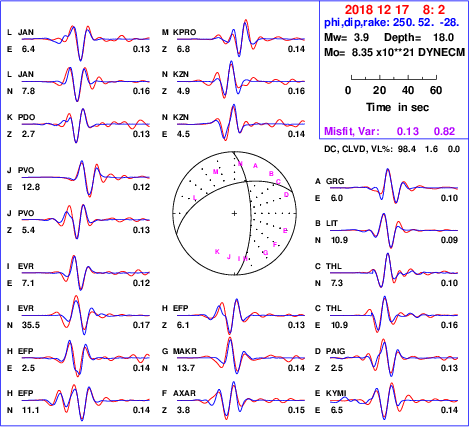
Task: Click station marker L on focal sphere
Action: click(195, 198)
